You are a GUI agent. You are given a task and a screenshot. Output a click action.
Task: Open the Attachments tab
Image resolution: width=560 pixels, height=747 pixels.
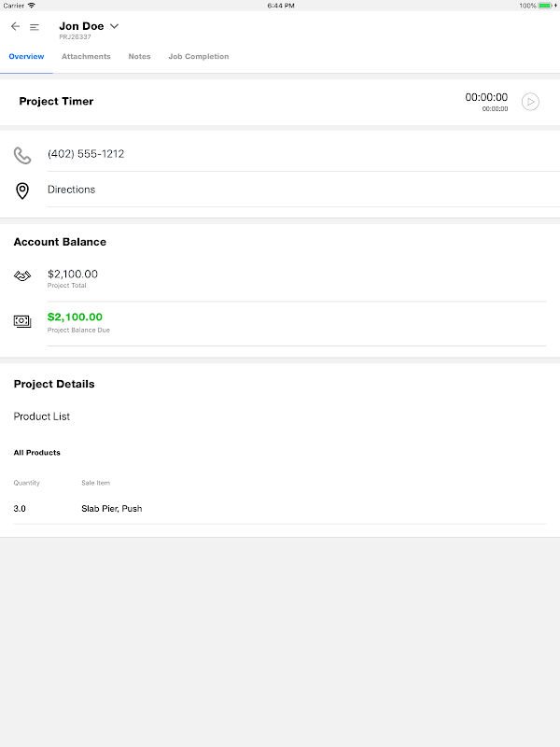point(86,57)
